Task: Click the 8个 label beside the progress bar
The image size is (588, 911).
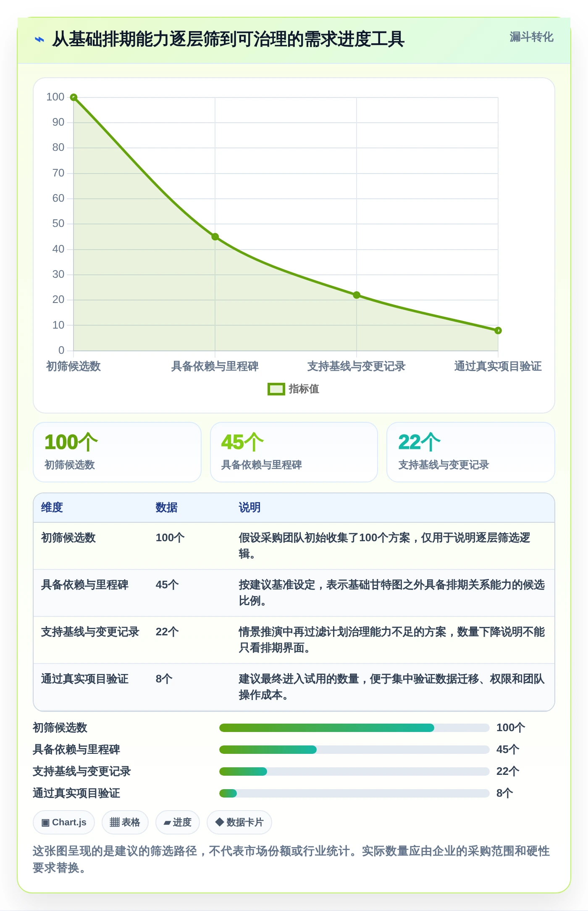Action: click(x=505, y=793)
